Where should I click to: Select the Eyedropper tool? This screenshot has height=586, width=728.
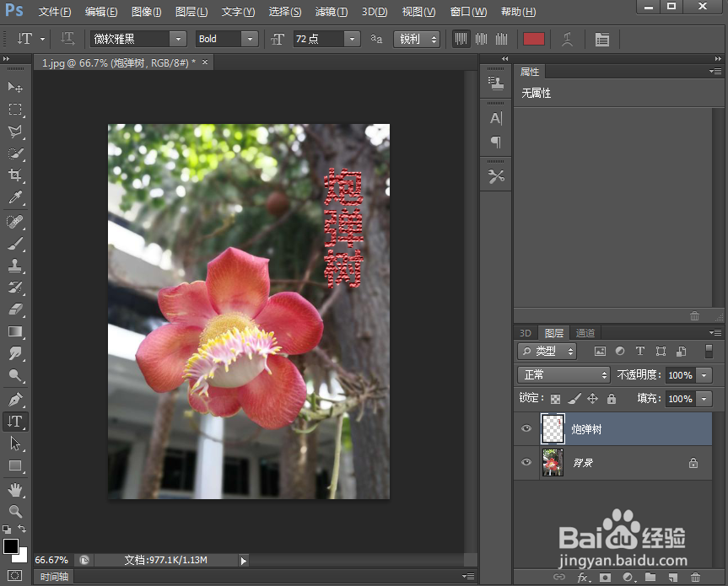pyautogui.click(x=15, y=197)
